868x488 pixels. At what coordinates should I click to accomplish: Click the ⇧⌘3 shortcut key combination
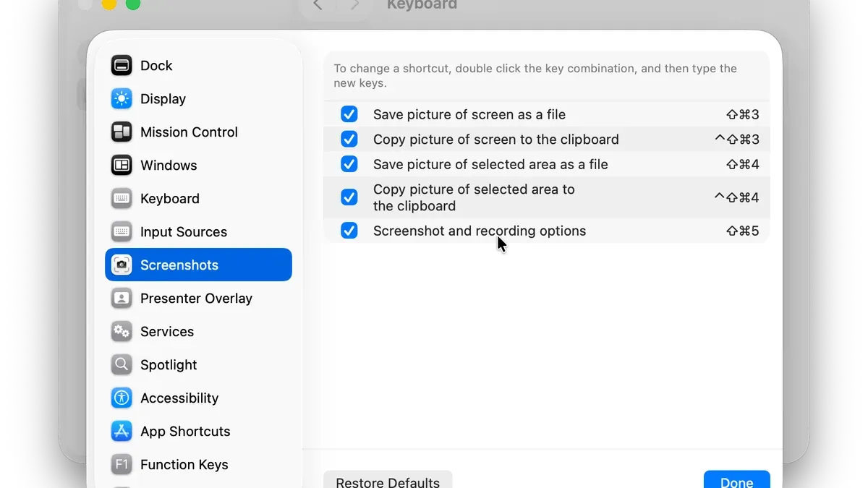pyautogui.click(x=743, y=115)
